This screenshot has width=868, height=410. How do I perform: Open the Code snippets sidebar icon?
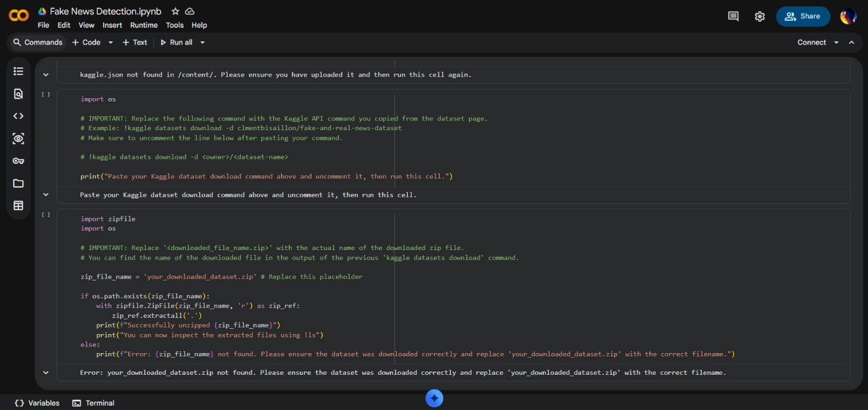click(18, 116)
